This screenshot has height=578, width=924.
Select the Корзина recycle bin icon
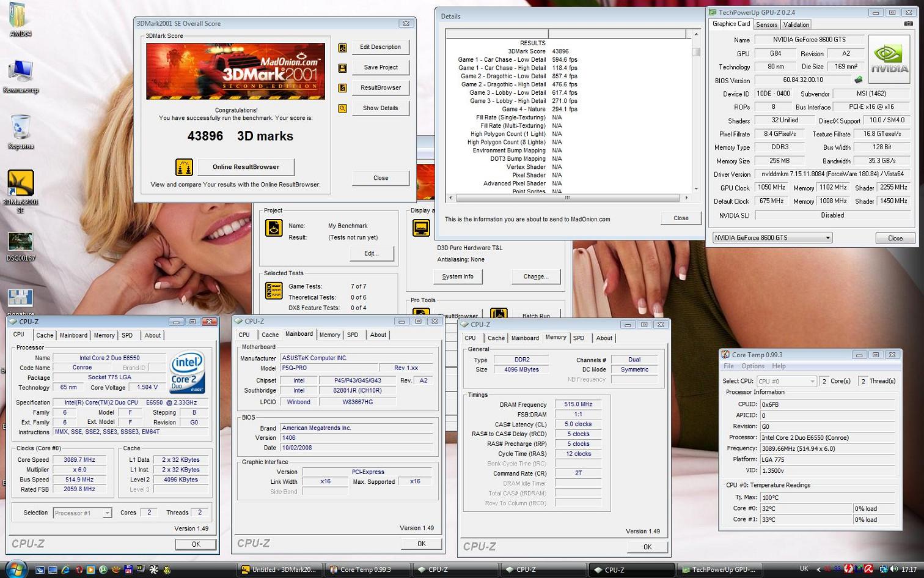click(x=20, y=132)
